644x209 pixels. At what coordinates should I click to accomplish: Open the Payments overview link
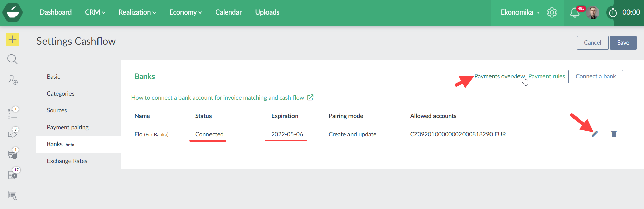point(499,76)
